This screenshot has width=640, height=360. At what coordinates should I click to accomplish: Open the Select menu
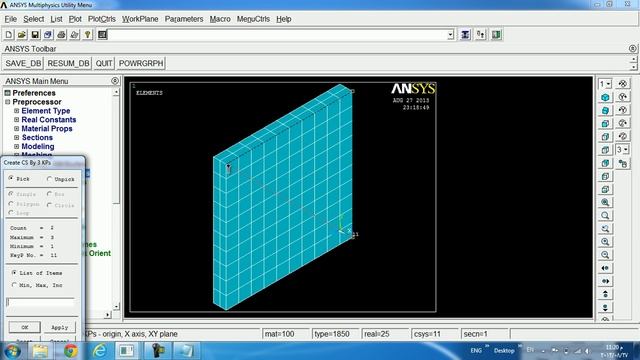coord(33,19)
